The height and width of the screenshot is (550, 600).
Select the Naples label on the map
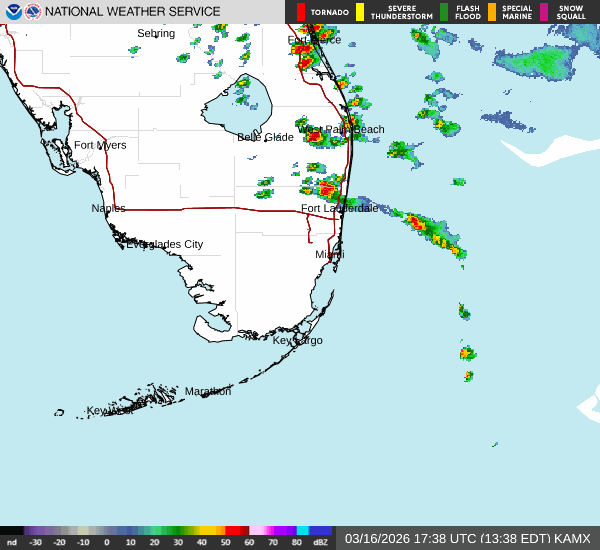click(x=108, y=208)
